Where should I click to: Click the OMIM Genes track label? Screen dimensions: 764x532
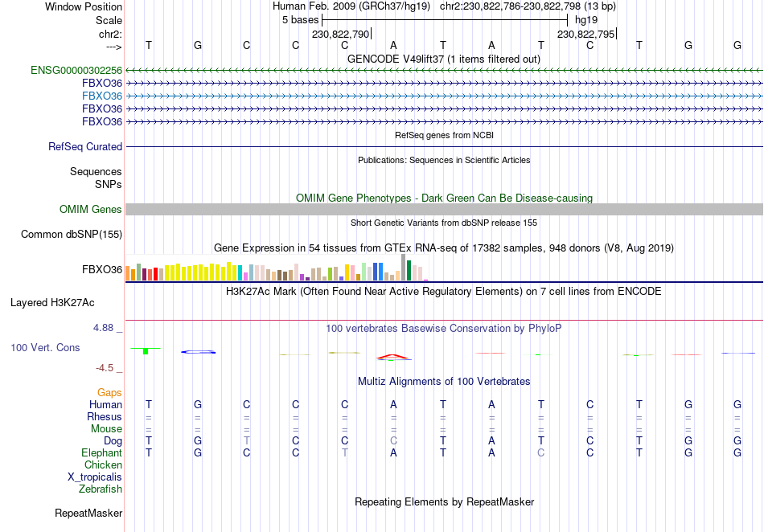(91, 209)
